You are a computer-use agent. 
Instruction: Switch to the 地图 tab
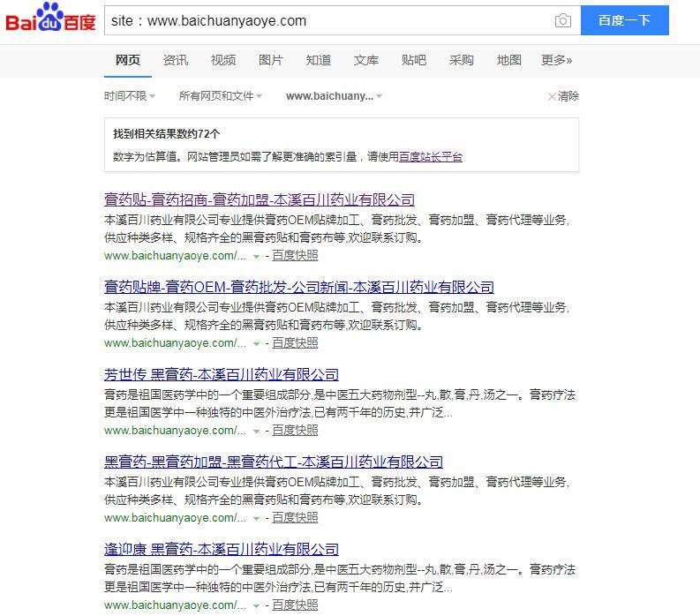(x=509, y=60)
